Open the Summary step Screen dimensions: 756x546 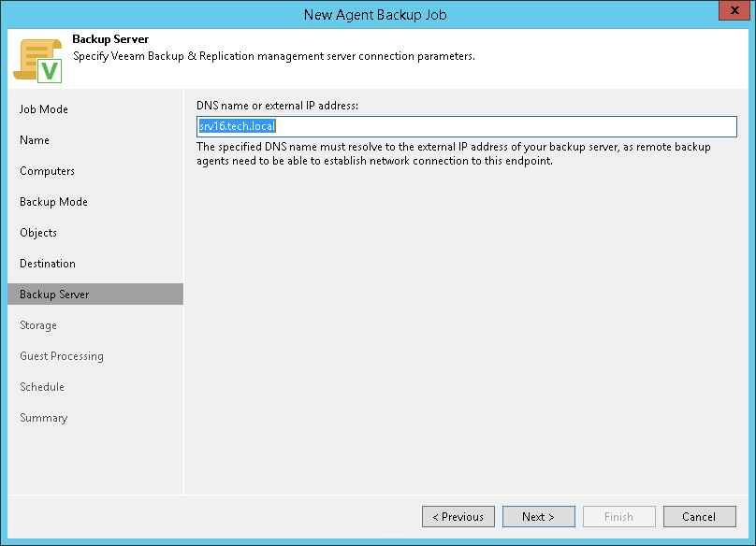click(x=44, y=418)
